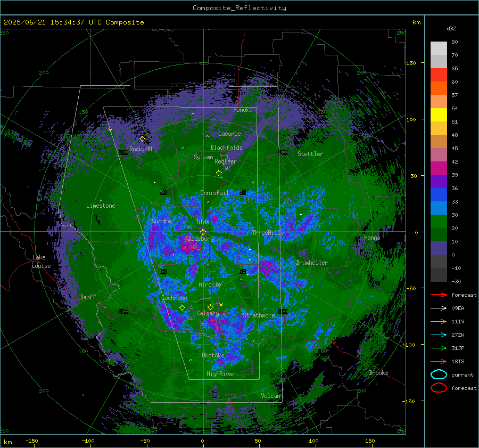Click the RockyMH label

[x=141, y=149]
